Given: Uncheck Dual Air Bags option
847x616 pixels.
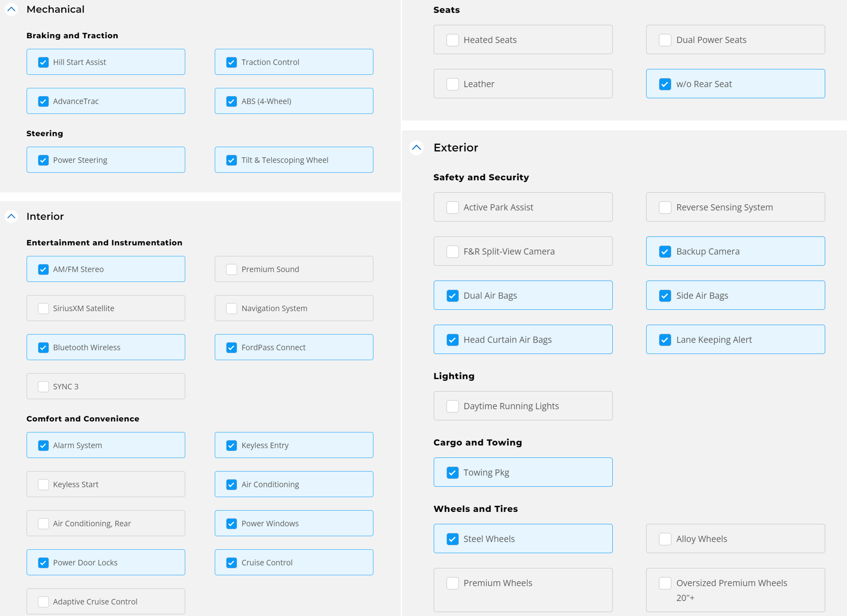Looking at the screenshot, I should [x=452, y=295].
